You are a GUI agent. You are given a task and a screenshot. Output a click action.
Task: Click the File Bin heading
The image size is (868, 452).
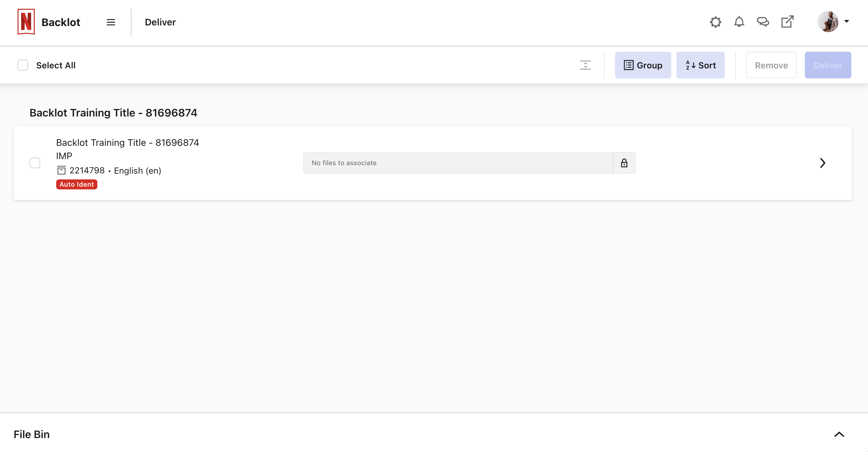click(x=32, y=434)
